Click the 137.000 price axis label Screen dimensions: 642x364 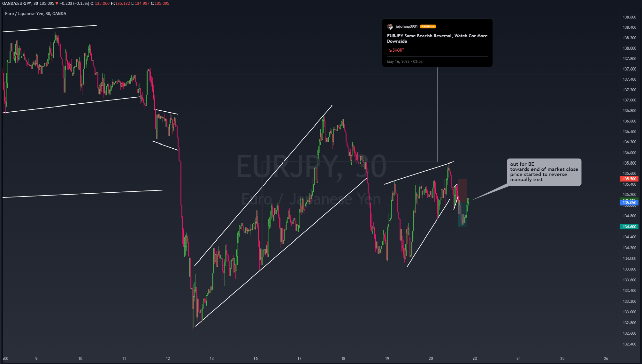coord(630,100)
